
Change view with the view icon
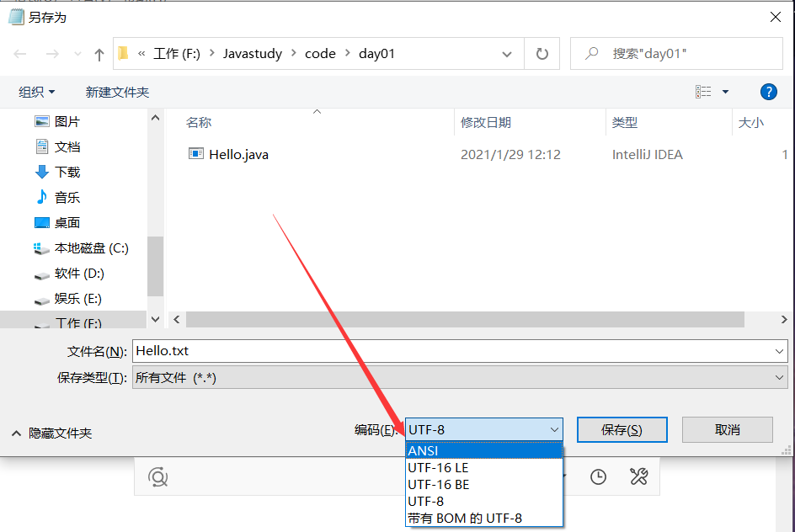pos(703,92)
